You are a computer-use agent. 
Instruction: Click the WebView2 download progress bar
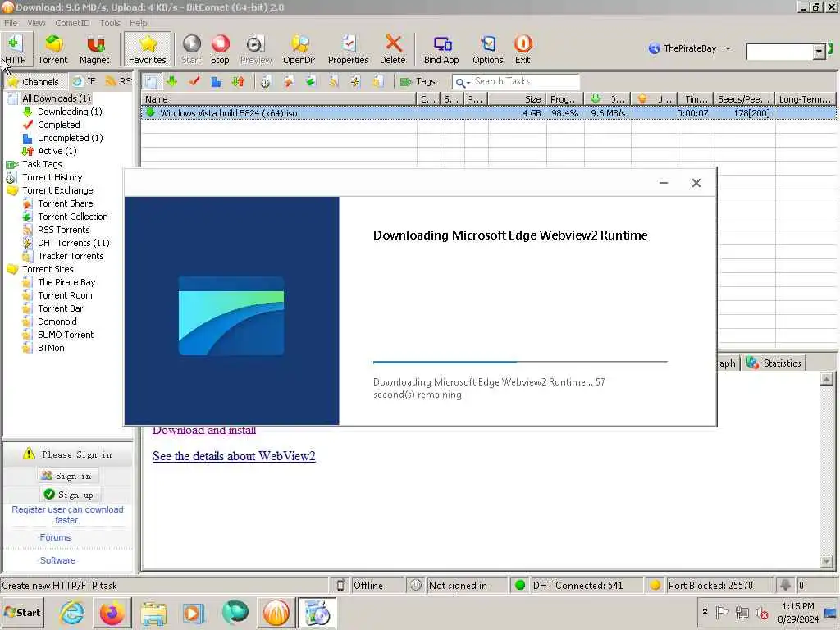coord(520,362)
